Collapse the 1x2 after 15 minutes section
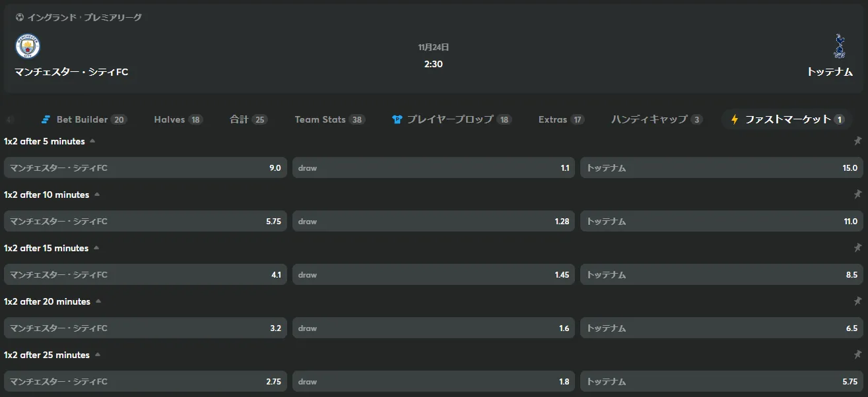868x397 pixels. tap(96, 248)
